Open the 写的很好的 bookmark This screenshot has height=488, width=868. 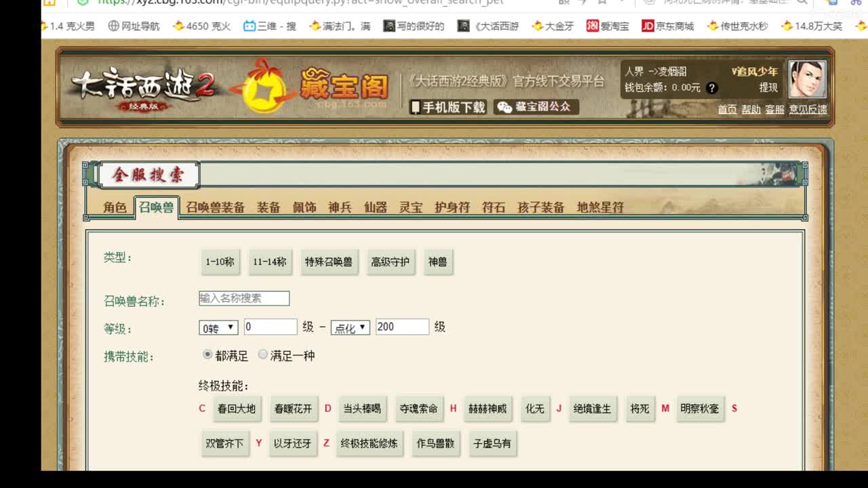pyautogui.click(x=414, y=26)
